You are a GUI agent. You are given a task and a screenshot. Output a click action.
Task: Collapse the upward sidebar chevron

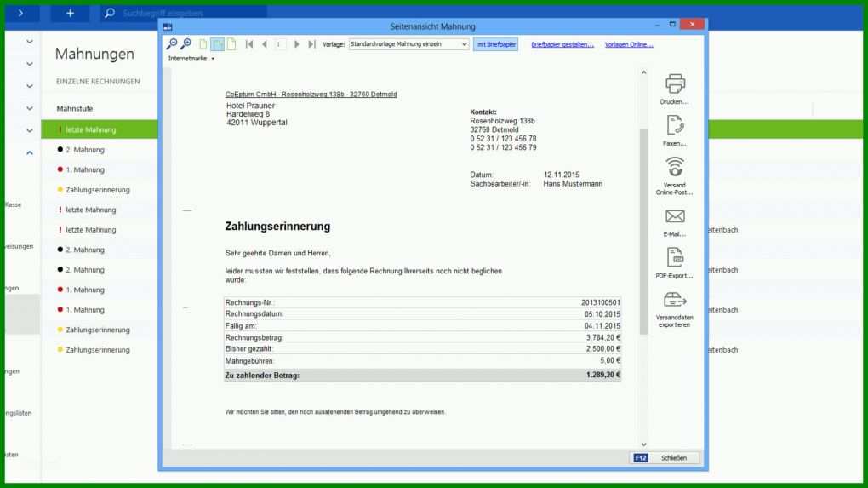[29, 153]
